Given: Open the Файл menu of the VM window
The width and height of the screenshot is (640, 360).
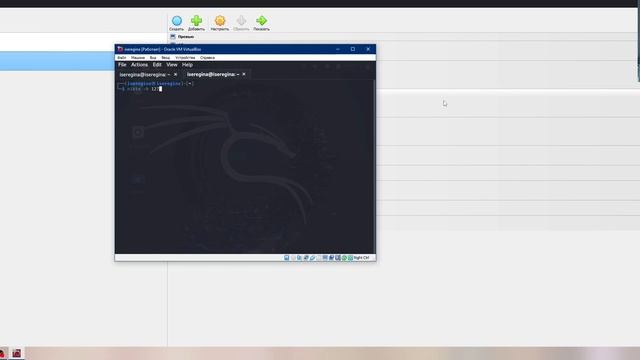Looking at the screenshot, I should [122, 58].
